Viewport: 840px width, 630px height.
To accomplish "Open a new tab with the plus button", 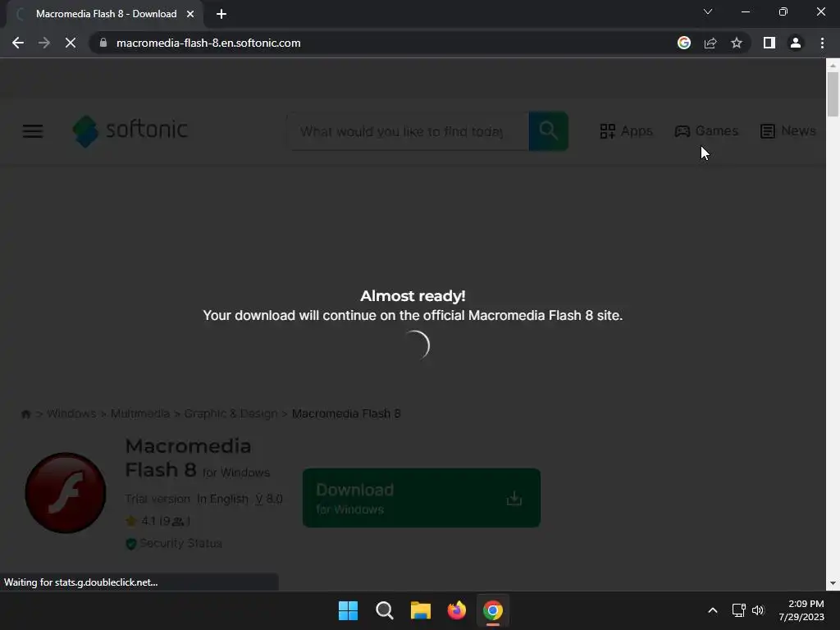I will [x=221, y=14].
